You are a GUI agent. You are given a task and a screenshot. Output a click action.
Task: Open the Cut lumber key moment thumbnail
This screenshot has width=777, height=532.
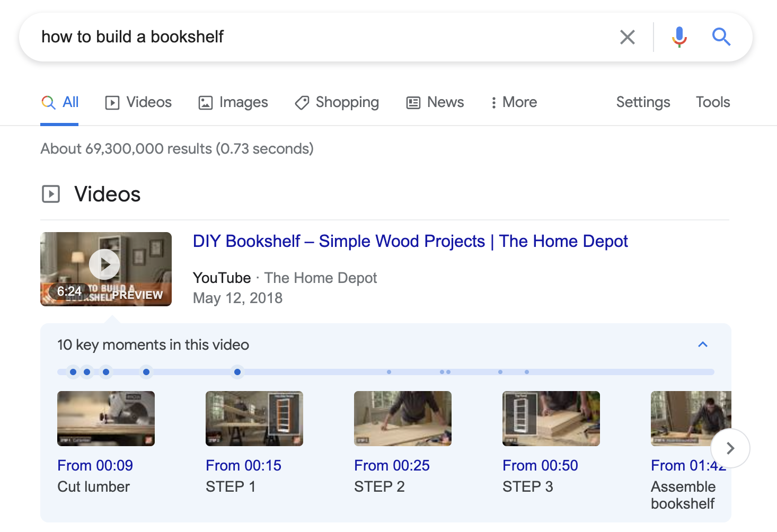[106, 419]
